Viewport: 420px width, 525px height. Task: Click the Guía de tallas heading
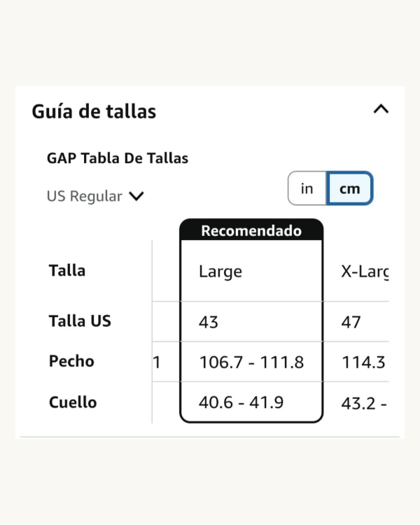point(94,111)
